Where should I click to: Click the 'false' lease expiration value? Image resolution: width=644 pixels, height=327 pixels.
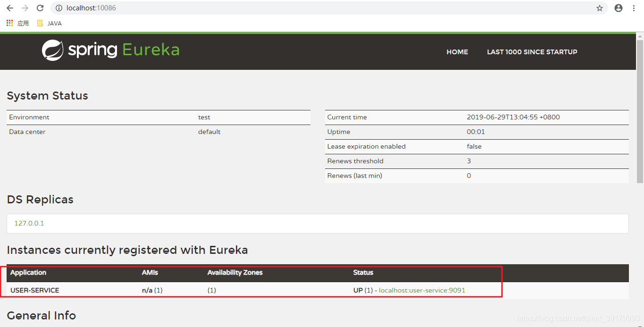[474, 146]
